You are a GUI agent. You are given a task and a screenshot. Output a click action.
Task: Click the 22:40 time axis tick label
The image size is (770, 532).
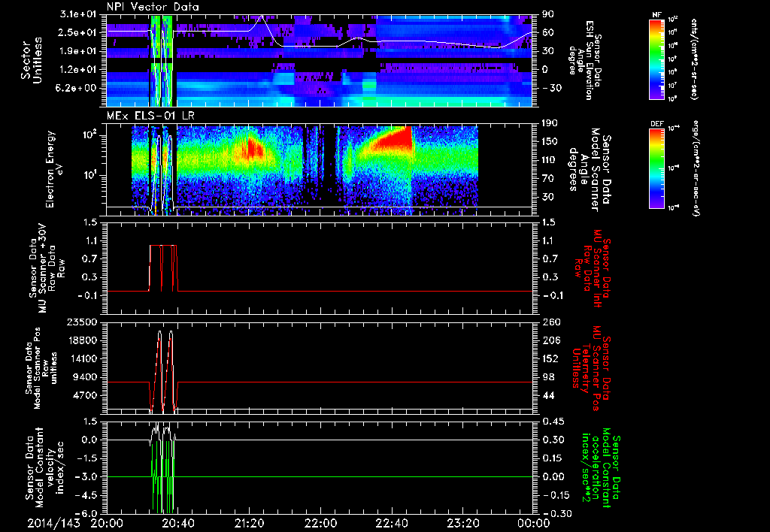coord(392,523)
